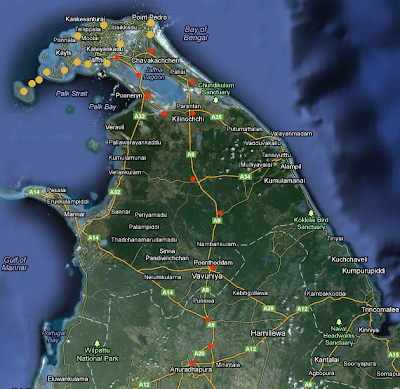The width and height of the screenshot is (400, 389).
Task: Click the Kokkilai Bird Sanctuary tree icon
Action: click(311, 213)
